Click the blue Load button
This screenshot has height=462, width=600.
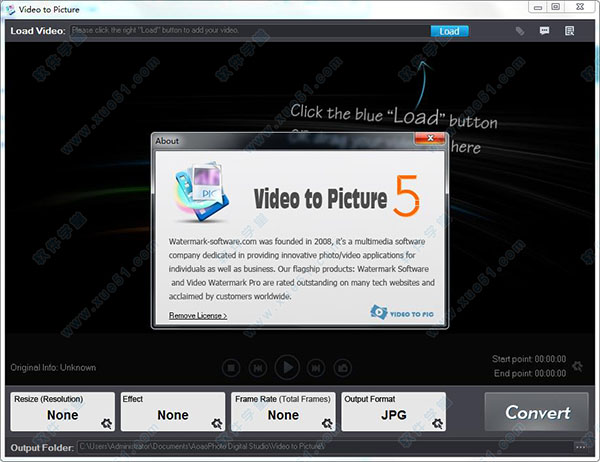point(450,31)
